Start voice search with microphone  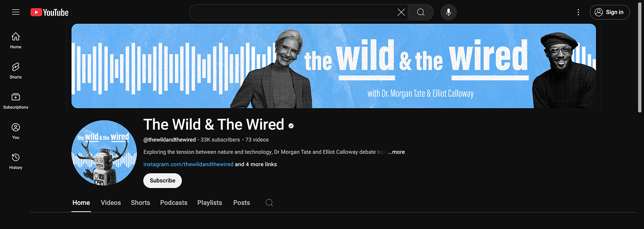click(x=448, y=13)
